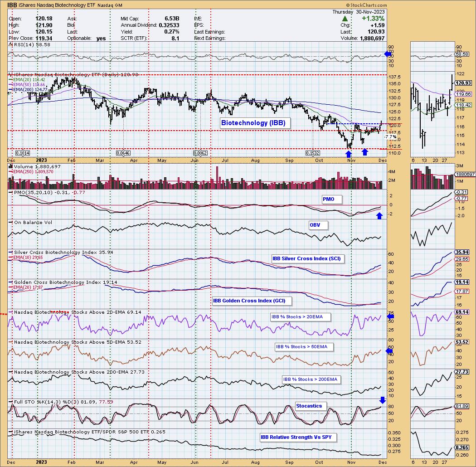Select the IBB Silver Cross Index (SCI) box

click(x=308, y=259)
